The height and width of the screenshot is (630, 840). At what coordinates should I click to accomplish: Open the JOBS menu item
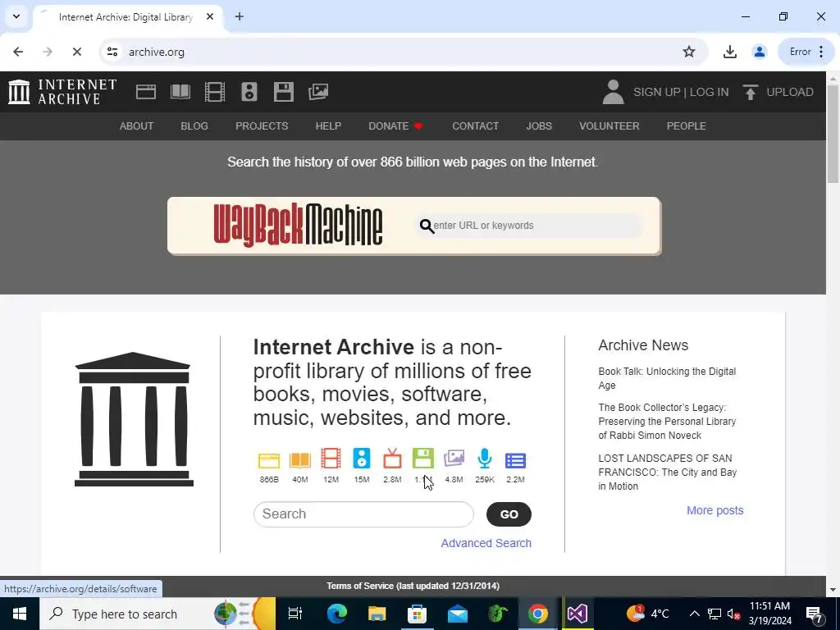point(539,126)
